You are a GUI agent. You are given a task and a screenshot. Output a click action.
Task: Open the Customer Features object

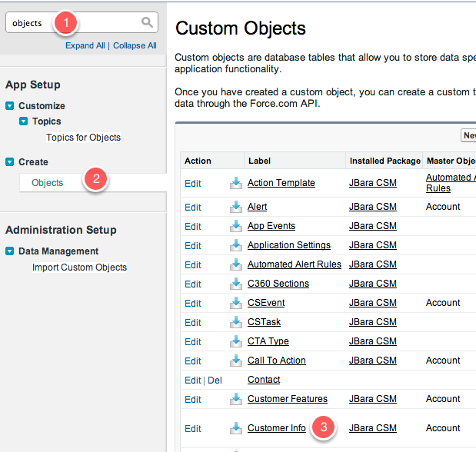(x=288, y=399)
